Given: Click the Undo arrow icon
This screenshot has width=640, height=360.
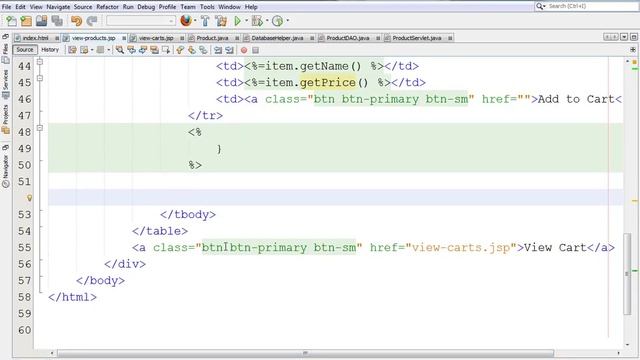Looking at the screenshot, I should pyautogui.click(x=76, y=21).
